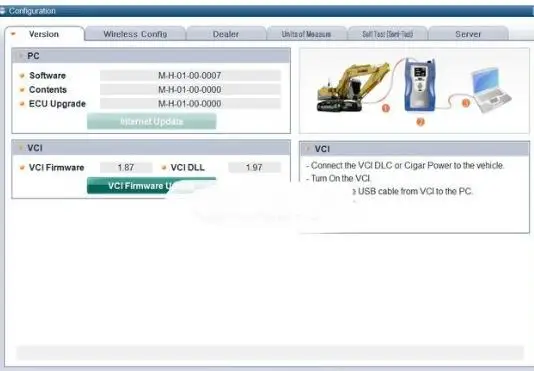Viewport: 534px width, 371px height.
Task: Click the VCI DLL label
Action: point(188,168)
